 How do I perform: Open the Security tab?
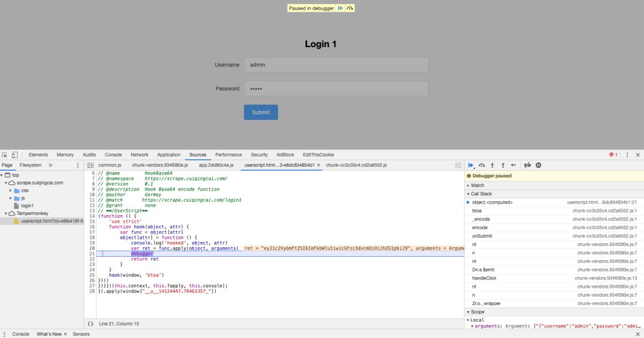tap(259, 155)
